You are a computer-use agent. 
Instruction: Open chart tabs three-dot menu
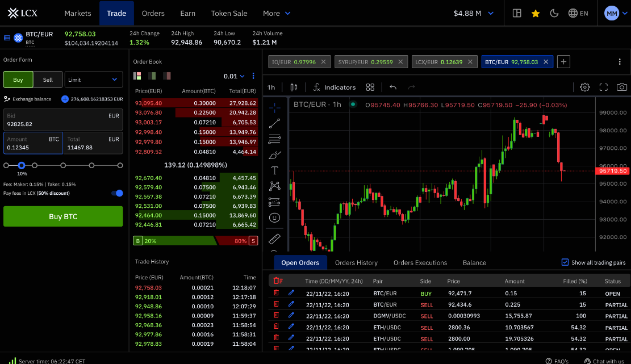pos(620,62)
